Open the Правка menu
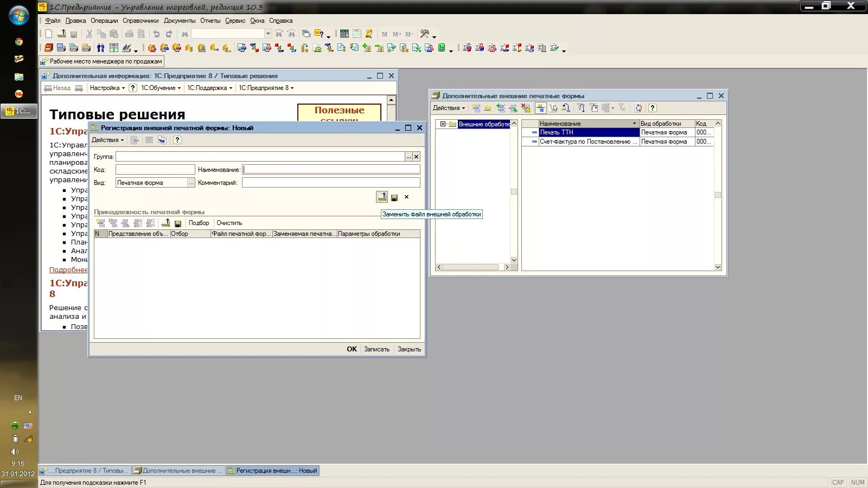868x488 pixels. click(75, 21)
